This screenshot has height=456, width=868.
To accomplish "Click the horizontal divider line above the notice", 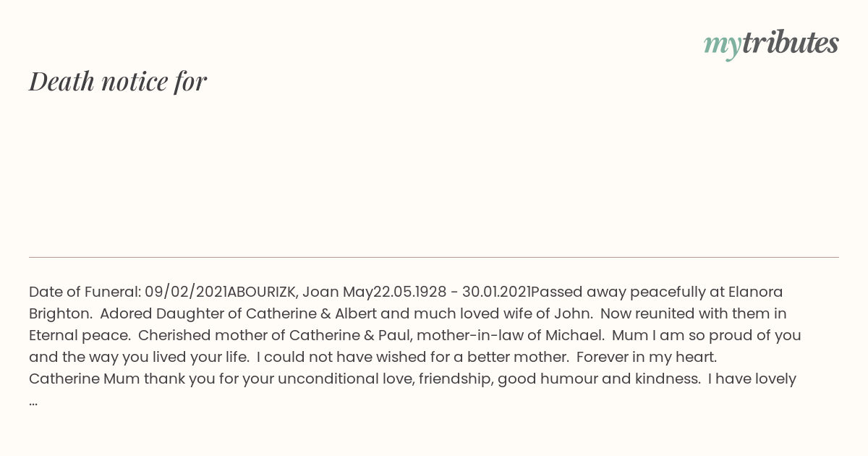I will 434,257.
